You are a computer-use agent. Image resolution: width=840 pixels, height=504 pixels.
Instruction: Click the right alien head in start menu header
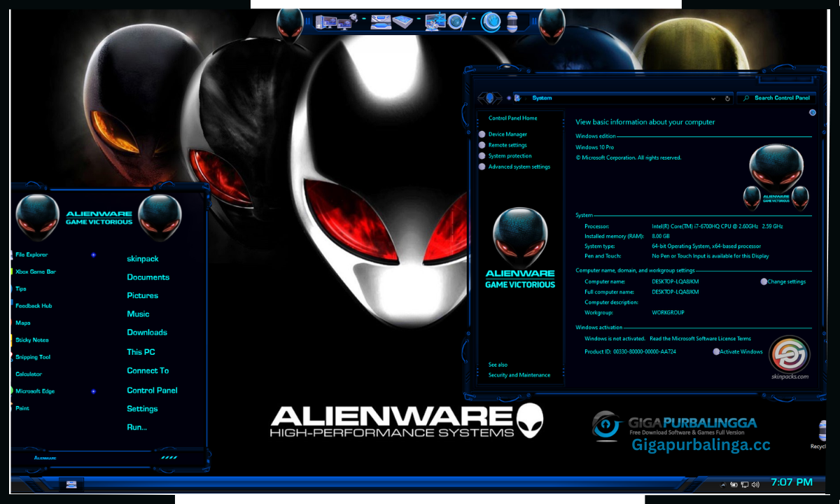(160, 218)
